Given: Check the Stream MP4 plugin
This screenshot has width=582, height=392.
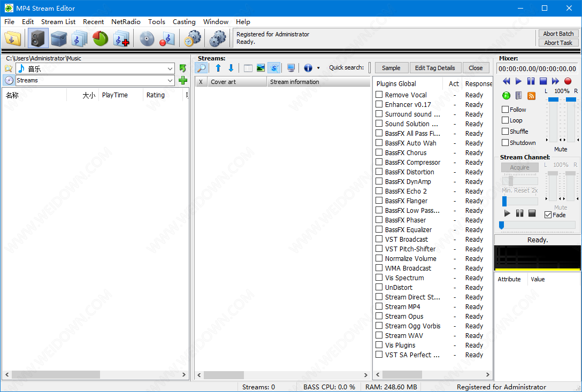Looking at the screenshot, I should click(x=379, y=306).
